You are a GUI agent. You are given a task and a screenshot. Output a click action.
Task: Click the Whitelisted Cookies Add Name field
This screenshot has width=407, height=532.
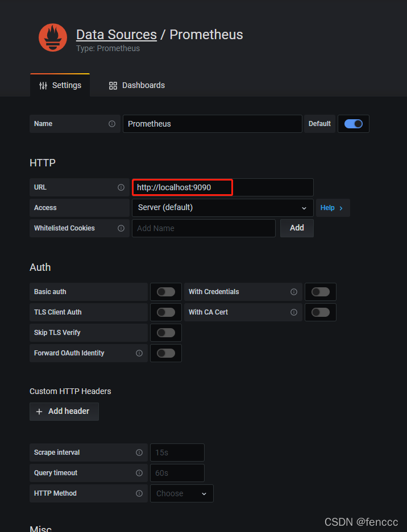[x=204, y=228]
